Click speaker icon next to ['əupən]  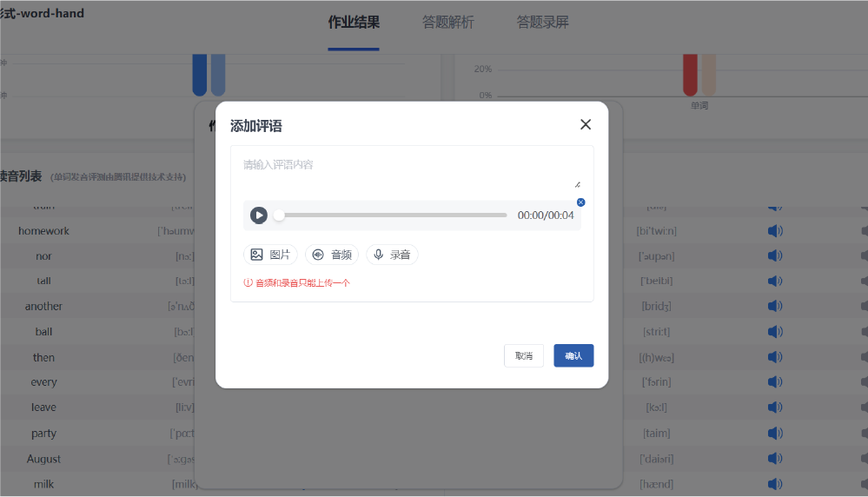[775, 256]
